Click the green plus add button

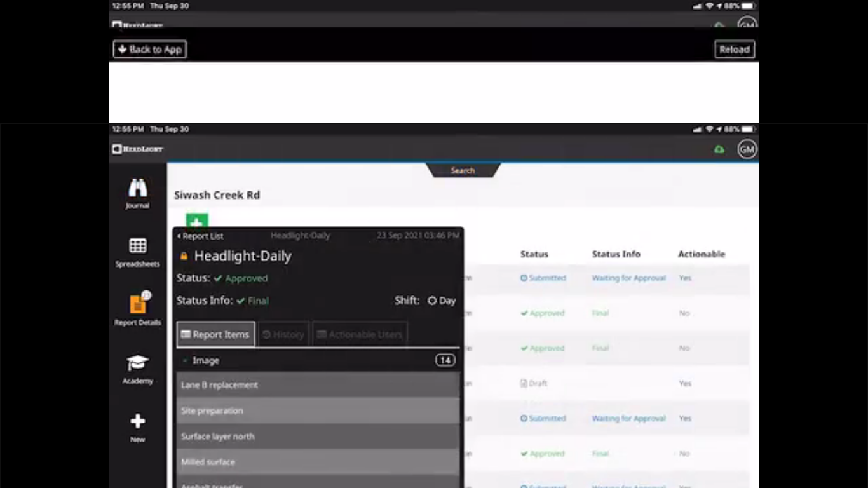tap(197, 220)
